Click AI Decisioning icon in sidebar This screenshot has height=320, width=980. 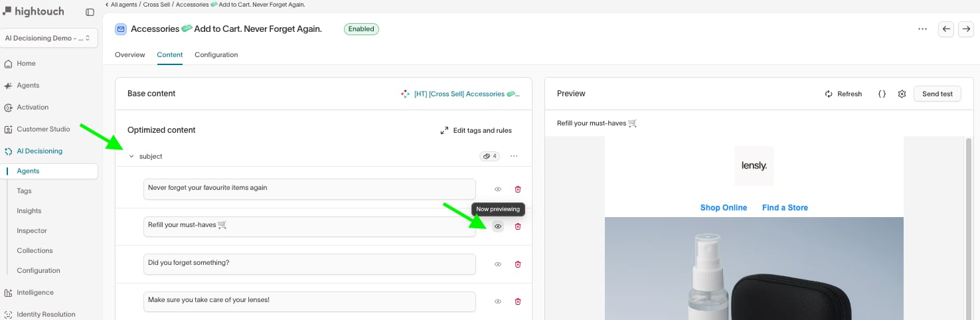[8, 151]
